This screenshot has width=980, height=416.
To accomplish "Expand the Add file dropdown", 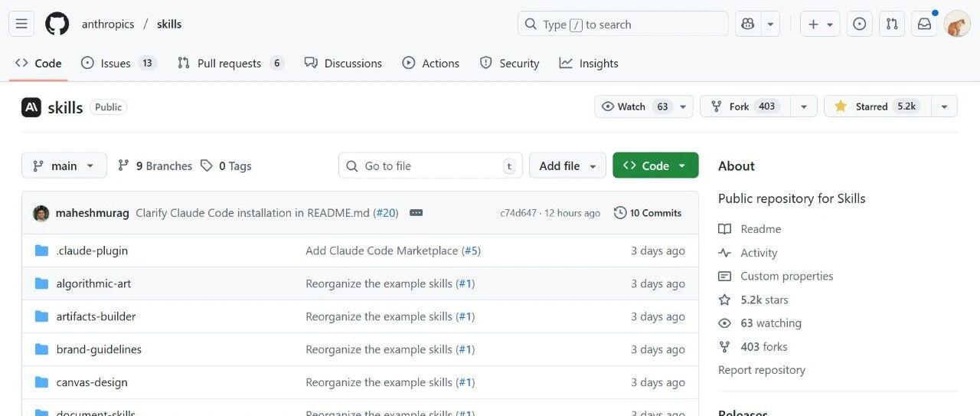I will pyautogui.click(x=567, y=165).
